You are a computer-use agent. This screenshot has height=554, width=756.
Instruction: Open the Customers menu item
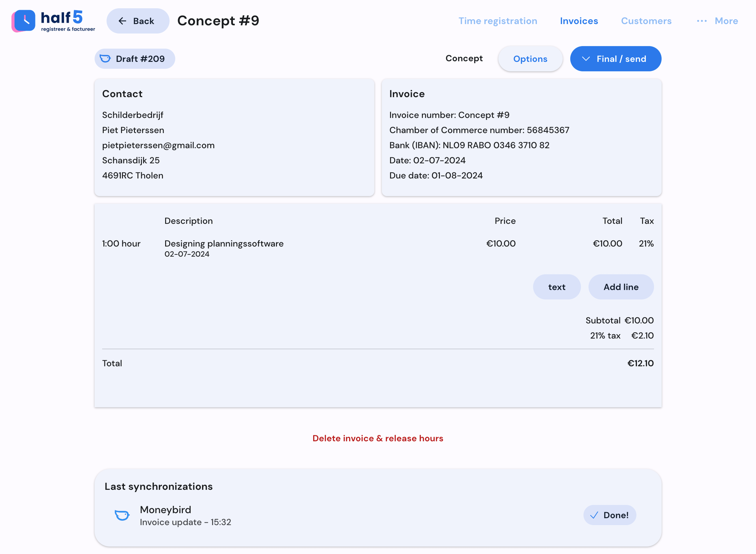(646, 21)
